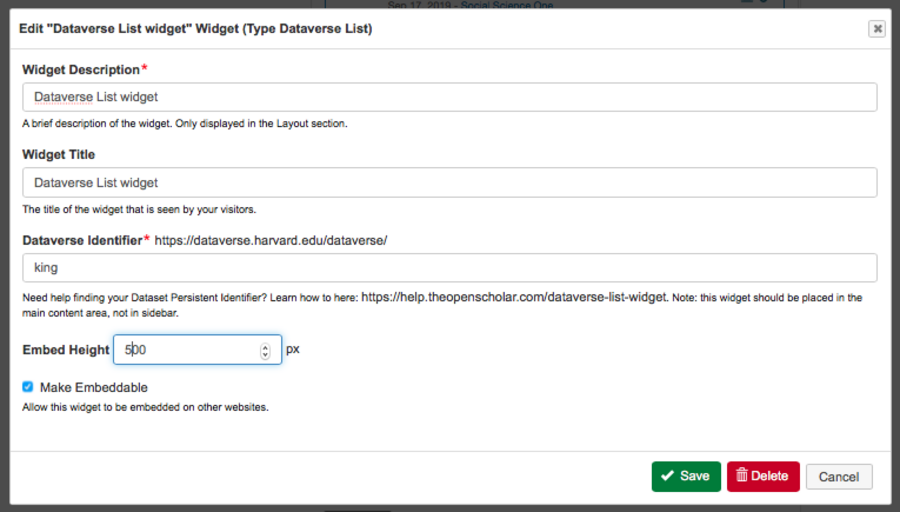Select the Dataverse Identifier field containing king
The width and height of the screenshot is (900, 512).
tap(449, 268)
